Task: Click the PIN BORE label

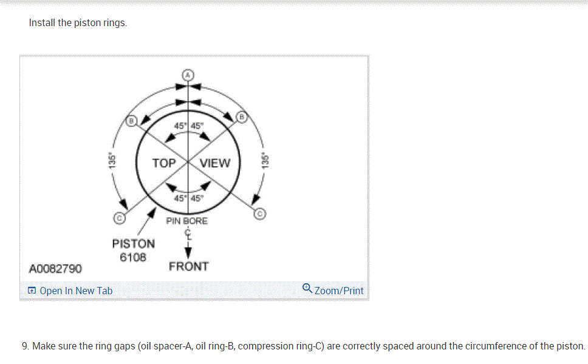Action: (x=187, y=221)
